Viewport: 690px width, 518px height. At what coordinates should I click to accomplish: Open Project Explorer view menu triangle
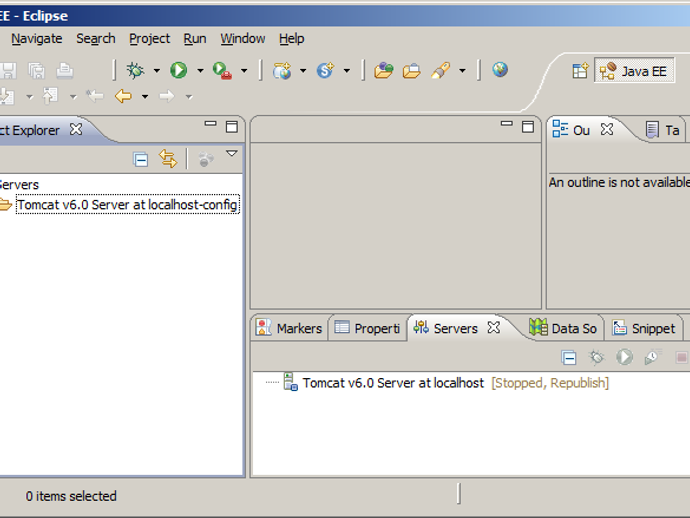231,154
